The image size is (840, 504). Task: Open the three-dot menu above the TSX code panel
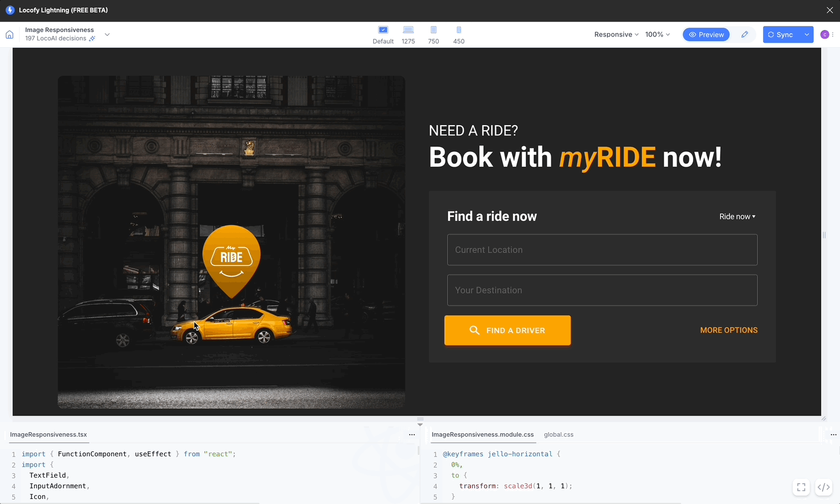pyautogui.click(x=412, y=434)
